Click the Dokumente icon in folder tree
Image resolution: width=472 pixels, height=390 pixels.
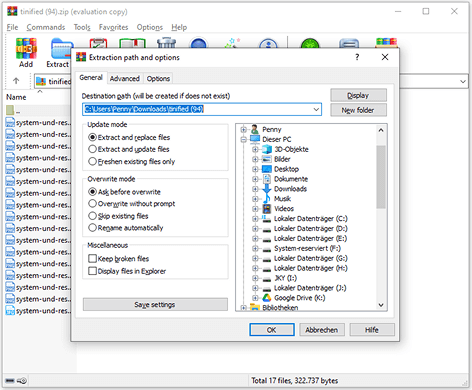[267, 179]
